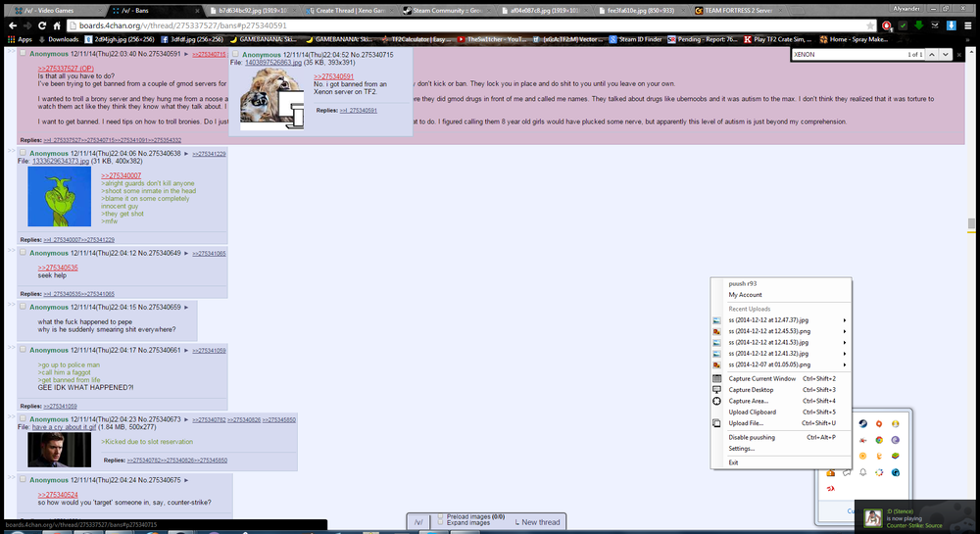The width and height of the screenshot is (980, 534).
Task: Open the Chrome hamburger menu
Action: [x=968, y=25]
